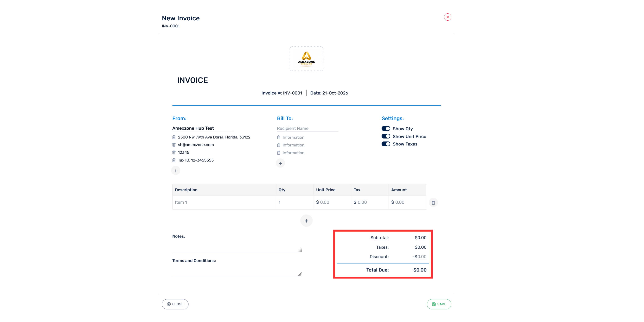Add a new invoice item row
The height and width of the screenshot is (322, 644).
click(306, 221)
